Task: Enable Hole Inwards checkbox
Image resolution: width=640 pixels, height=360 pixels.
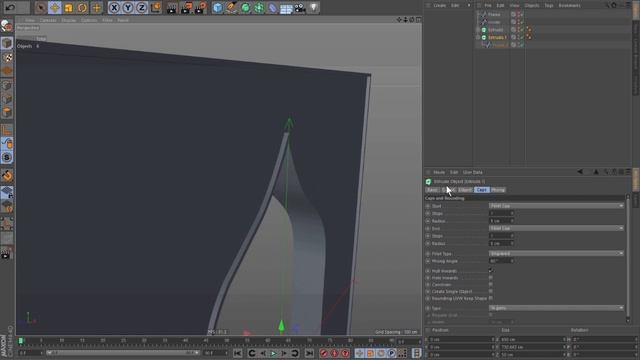Action: [x=491, y=278]
